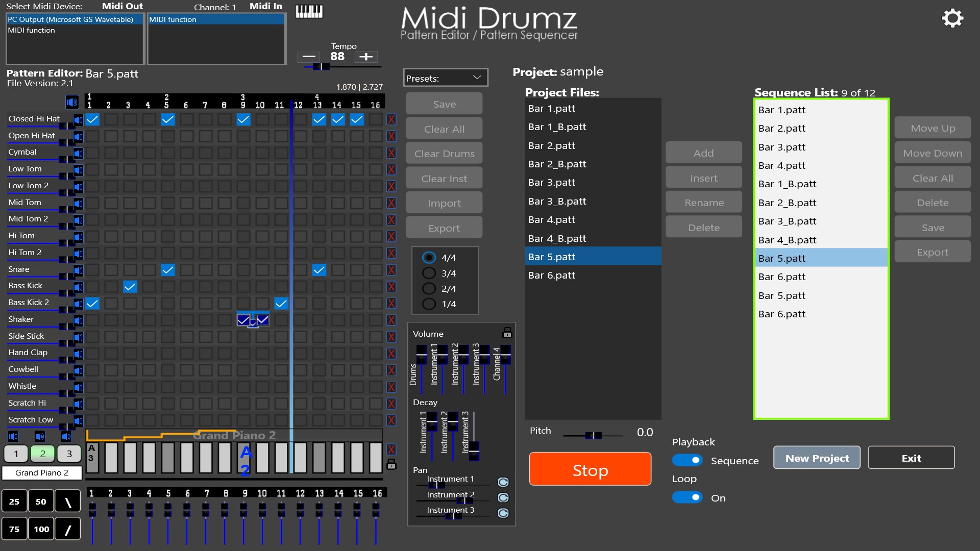Mute instrument 3 speaker icon above button 3
The height and width of the screenshot is (551, 980).
tap(66, 436)
